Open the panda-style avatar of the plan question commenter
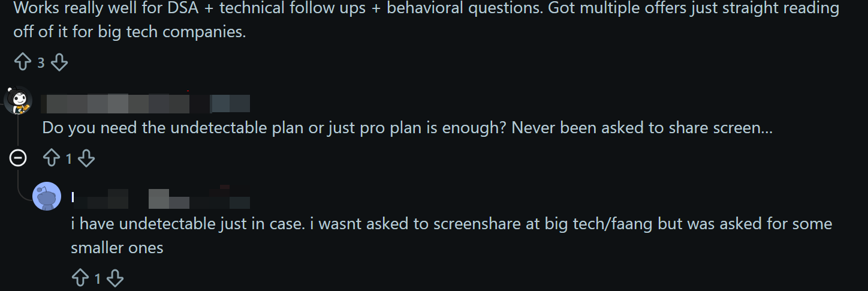The image size is (868, 291). (x=18, y=100)
